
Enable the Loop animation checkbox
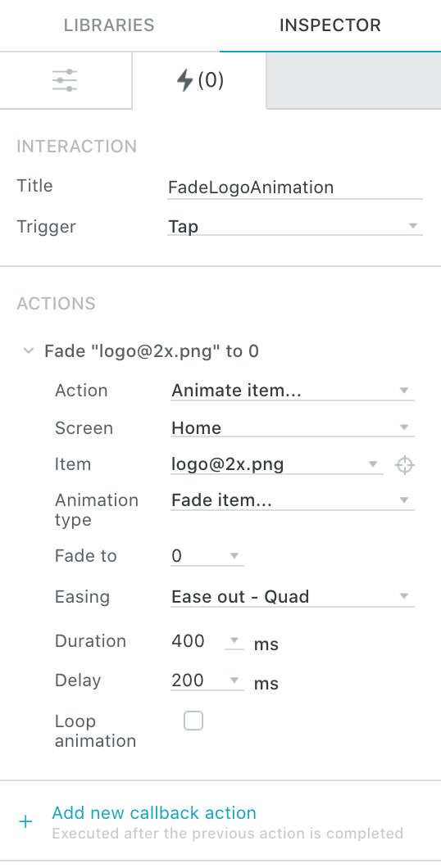(x=193, y=721)
